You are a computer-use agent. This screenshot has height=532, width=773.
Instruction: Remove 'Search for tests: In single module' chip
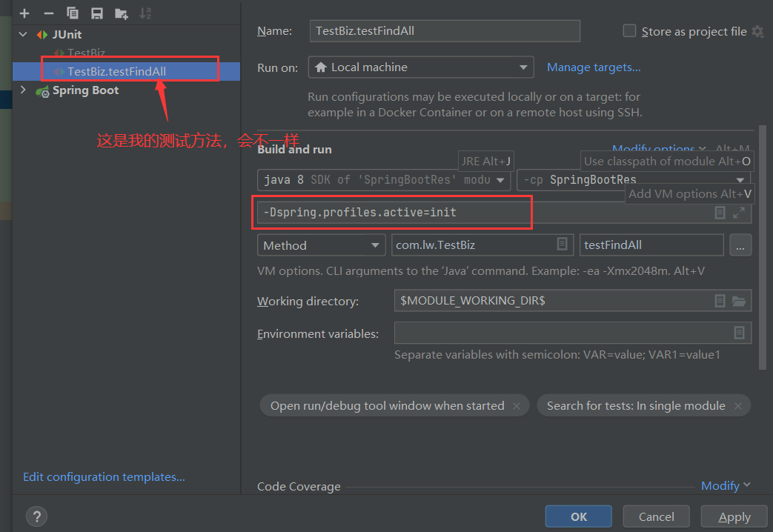738,406
